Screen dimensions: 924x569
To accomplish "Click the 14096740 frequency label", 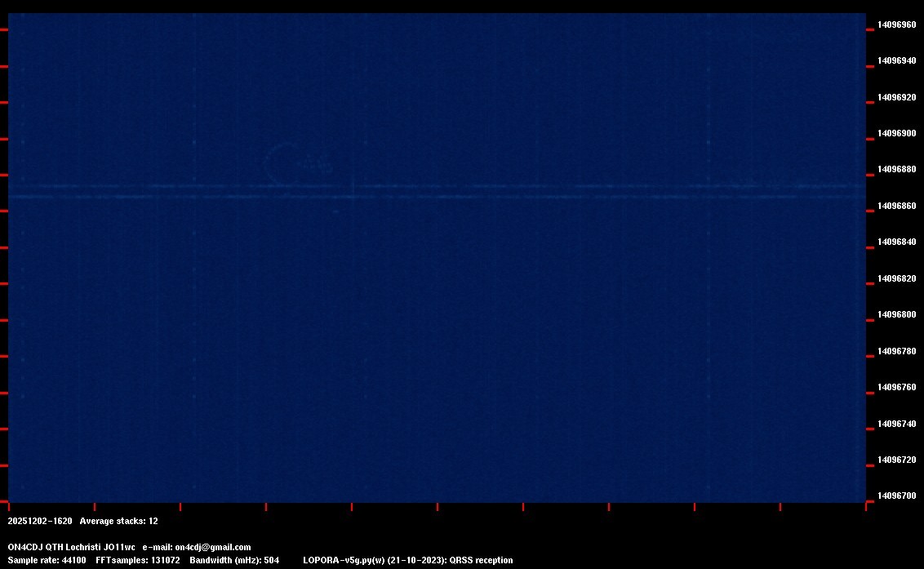I will coord(896,424).
